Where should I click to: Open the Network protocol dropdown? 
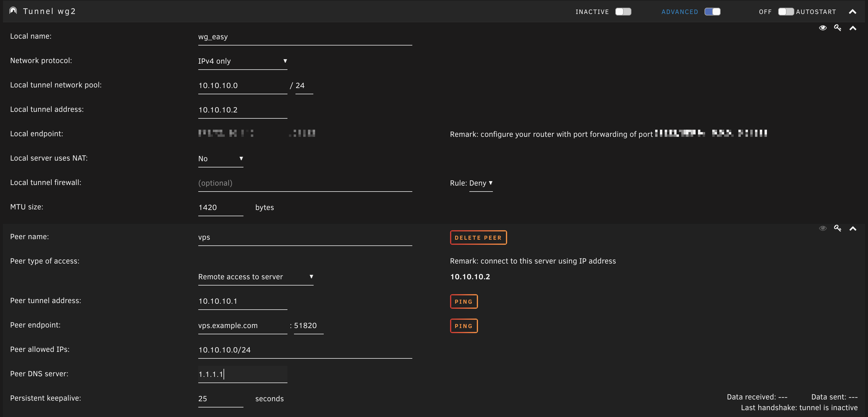242,61
